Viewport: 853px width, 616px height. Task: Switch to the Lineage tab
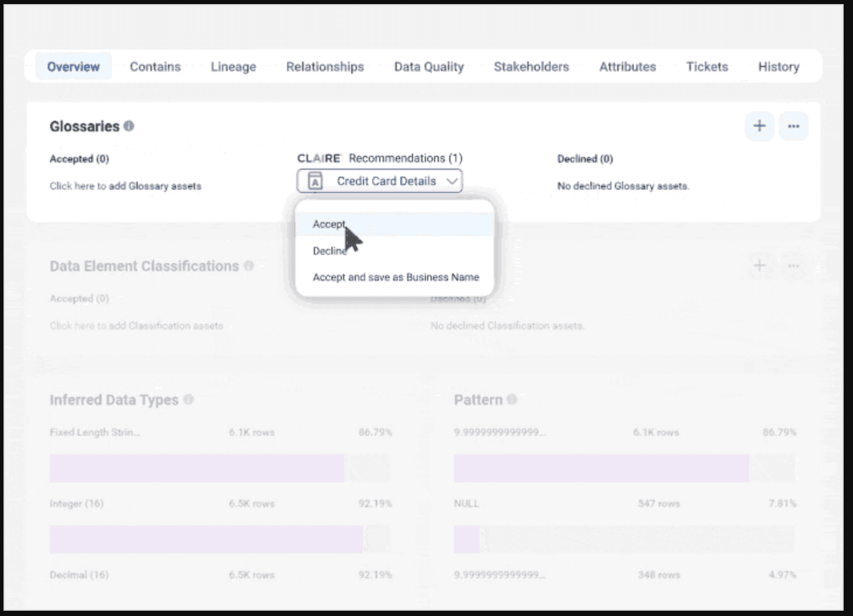(233, 66)
